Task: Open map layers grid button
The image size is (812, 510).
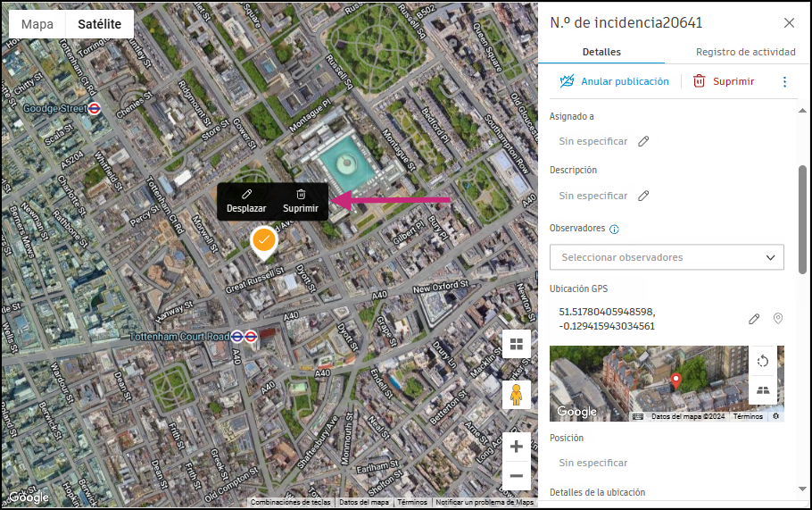Action: [517, 344]
